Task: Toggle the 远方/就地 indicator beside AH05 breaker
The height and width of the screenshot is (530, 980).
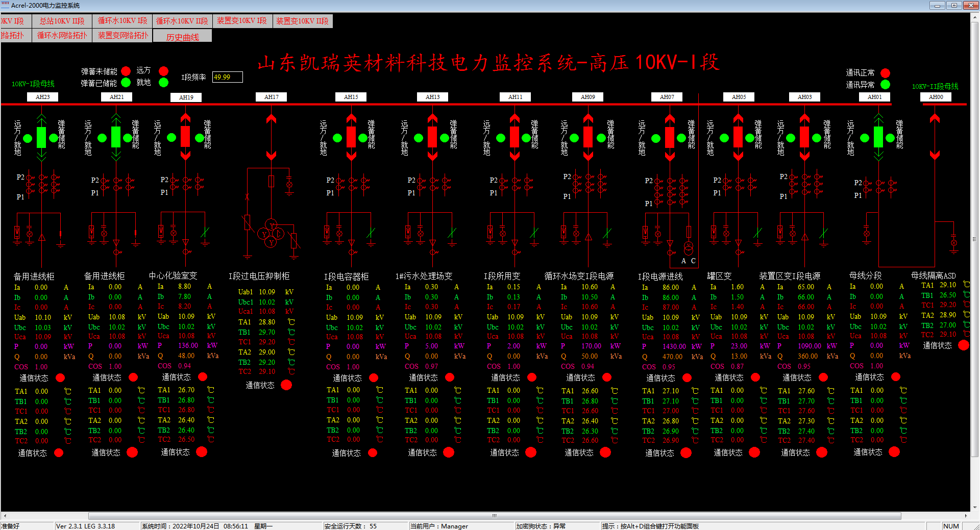Action: coord(724,138)
